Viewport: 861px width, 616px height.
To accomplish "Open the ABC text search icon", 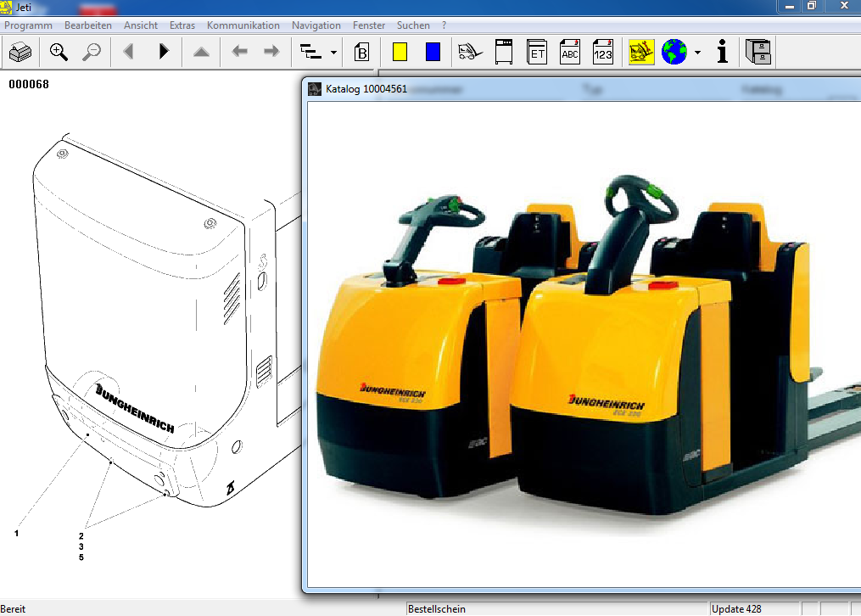I will click(x=570, y=53).
